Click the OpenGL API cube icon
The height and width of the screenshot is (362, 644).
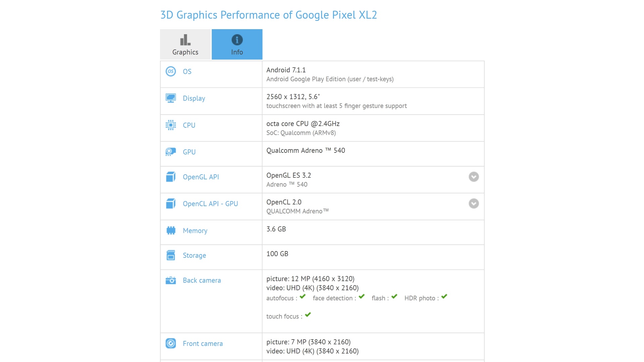171,177
